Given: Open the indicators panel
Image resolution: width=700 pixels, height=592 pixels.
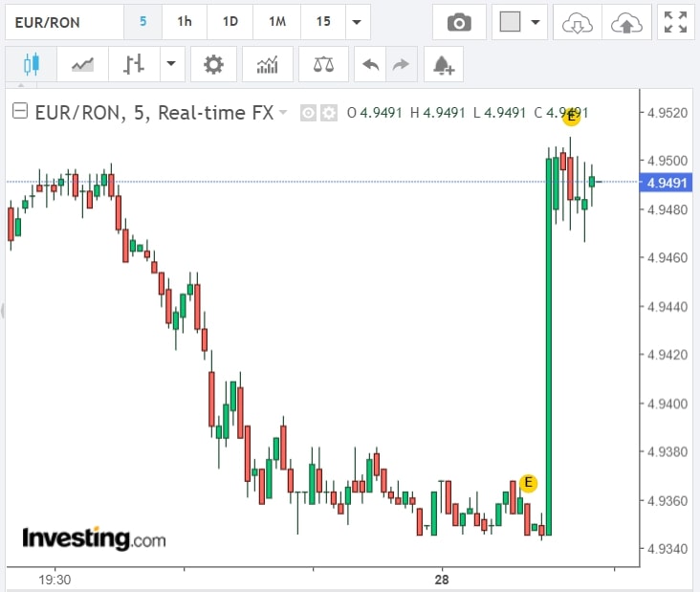Looking at the screenshot, I should pyautogui.click(x=267, y=65).
